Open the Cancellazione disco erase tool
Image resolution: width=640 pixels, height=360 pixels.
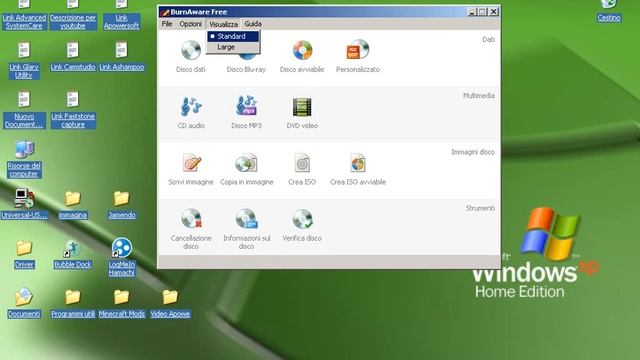click(191, 229)
